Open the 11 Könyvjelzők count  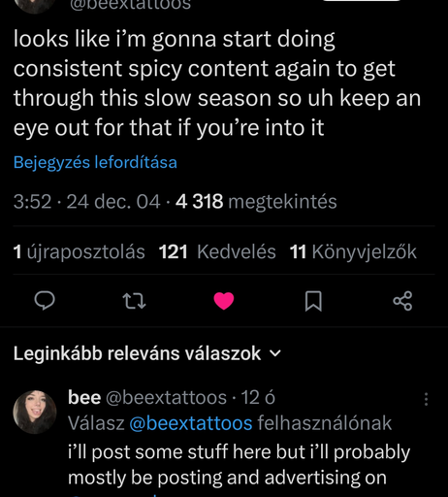point(353,251)
